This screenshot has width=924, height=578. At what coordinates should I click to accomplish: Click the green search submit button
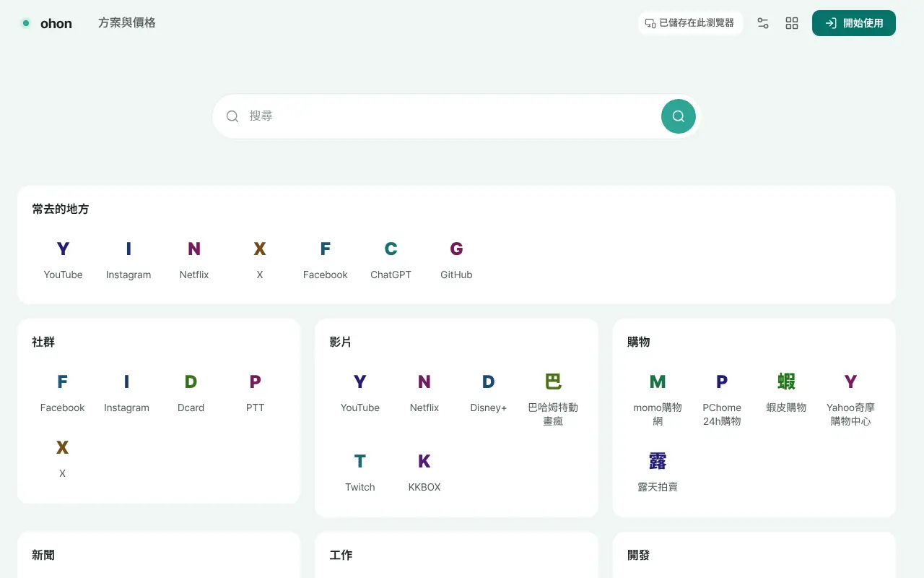[x=679, y=116]
